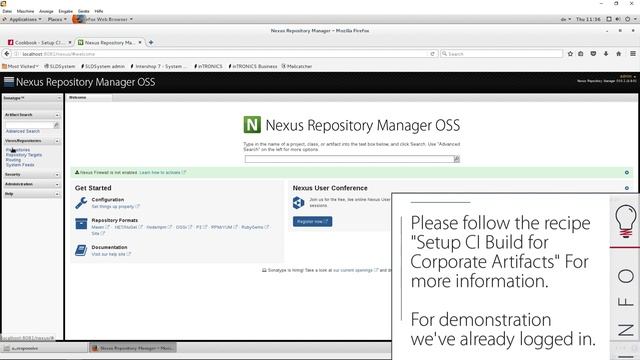Open the Hilfe menu
The width and height of the screenshot is (640, 360).
pos(99,11)
